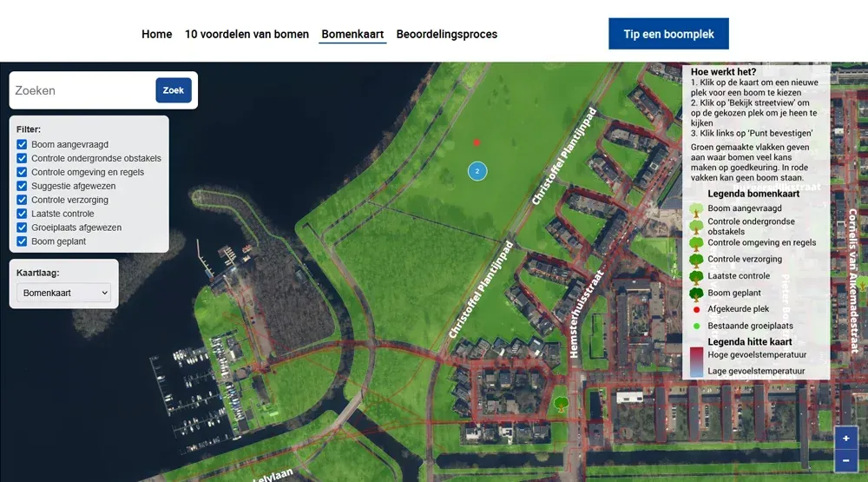Click red Afgekeurde plek legend dot
868x482 pixels.
(696, 310)
